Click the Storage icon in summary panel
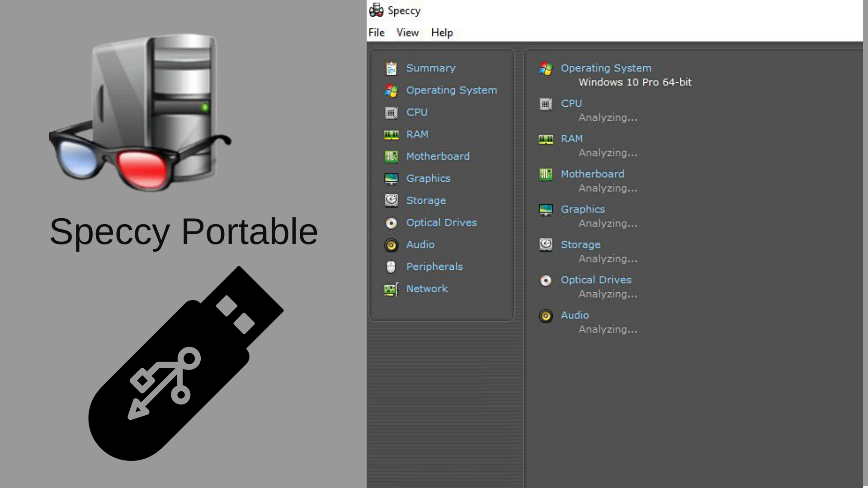The image size is (868, 488). (546, 245)
